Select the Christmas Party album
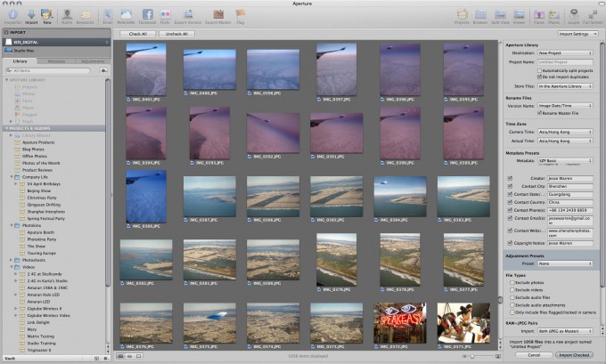Viewport: 606px width, 364px height. tap(41, 198)
